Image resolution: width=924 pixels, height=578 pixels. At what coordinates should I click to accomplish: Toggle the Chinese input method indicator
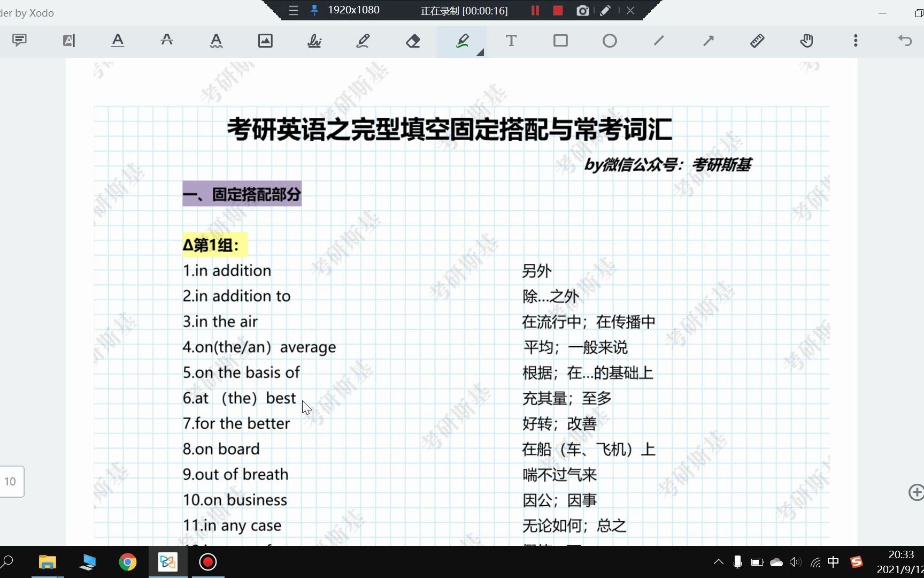point(833,562)
